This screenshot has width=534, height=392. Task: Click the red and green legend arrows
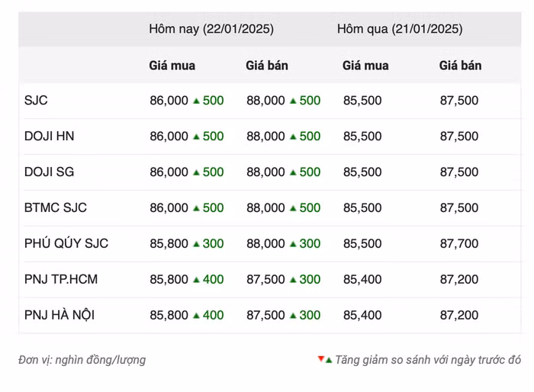(x=325, y=359)
